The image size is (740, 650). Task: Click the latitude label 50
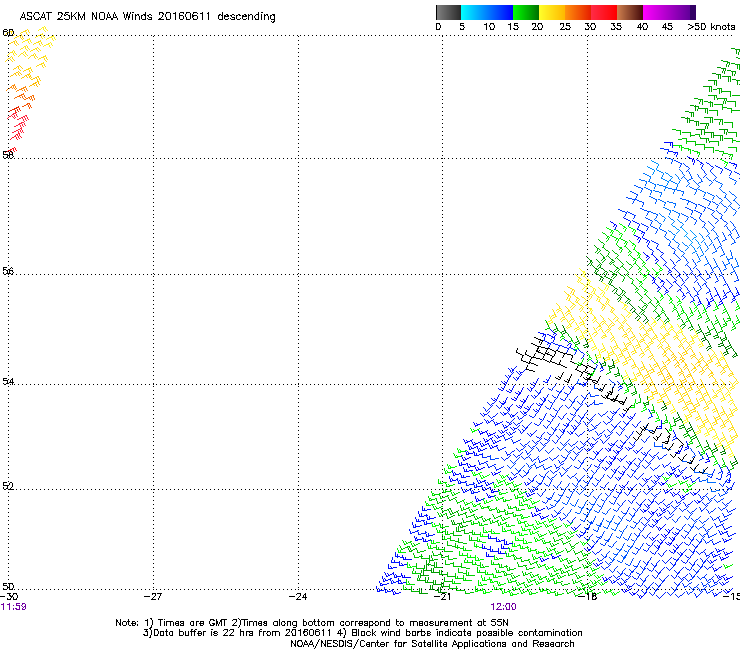click(8, 586)
